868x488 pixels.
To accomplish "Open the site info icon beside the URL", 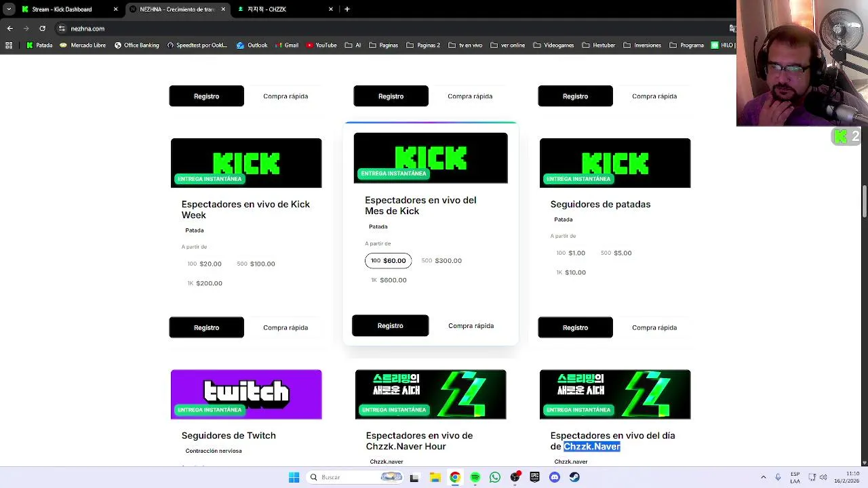I will coord(62,28).
